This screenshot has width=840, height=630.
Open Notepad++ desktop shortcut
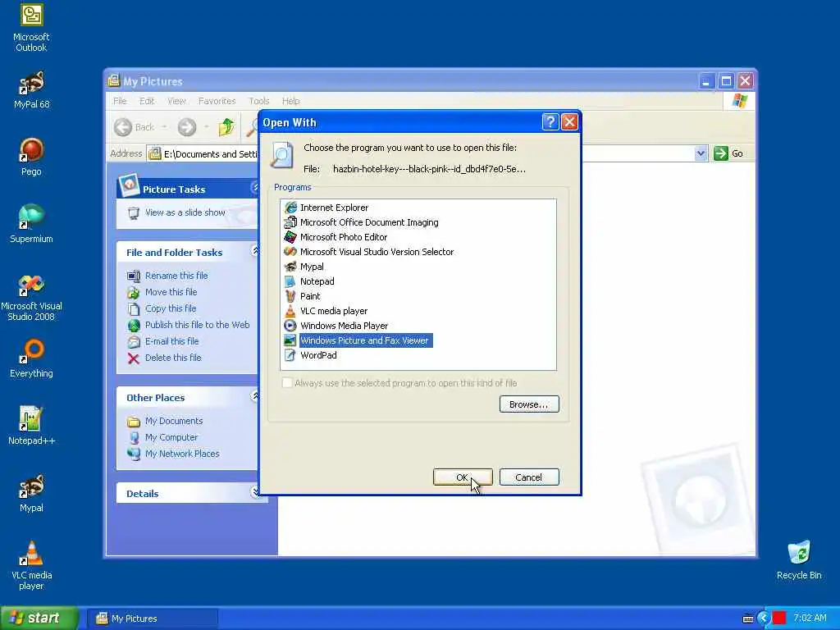[31, 426]
